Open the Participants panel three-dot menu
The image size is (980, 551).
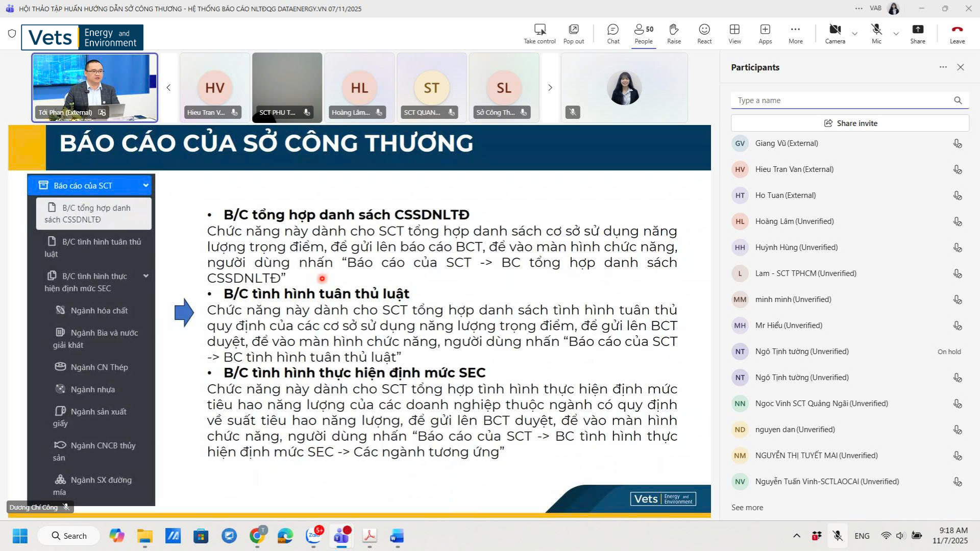tap(942, 67)
